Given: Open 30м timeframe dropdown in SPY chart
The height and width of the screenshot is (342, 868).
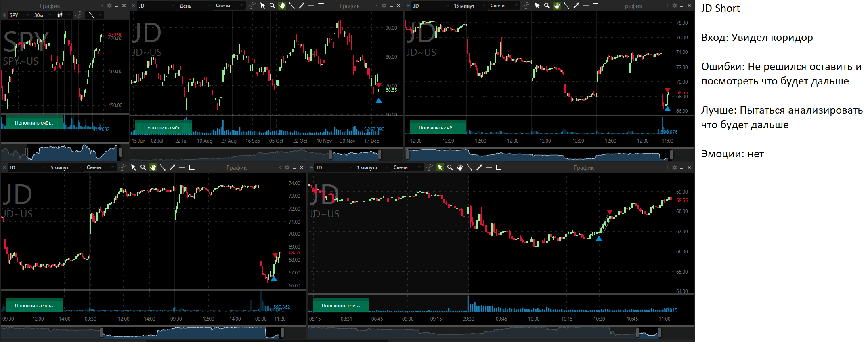Looking at the screenshot, I should coord(43,15).
